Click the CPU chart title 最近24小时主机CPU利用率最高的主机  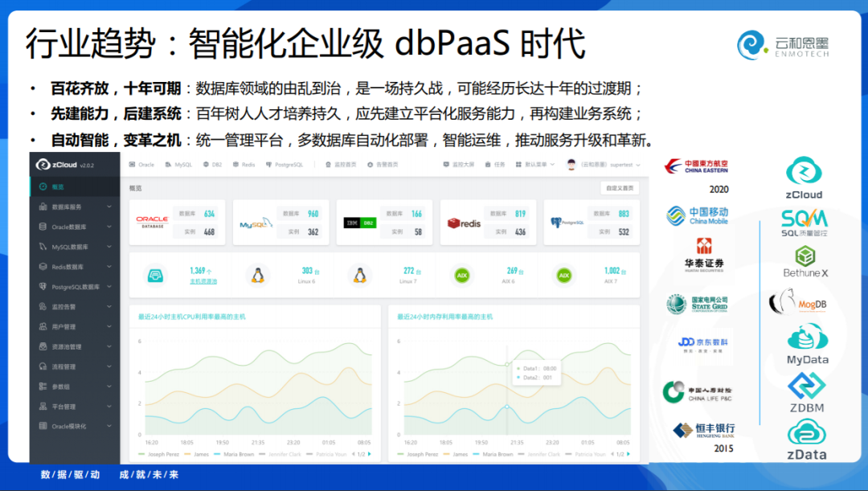(x=191, y=317)
